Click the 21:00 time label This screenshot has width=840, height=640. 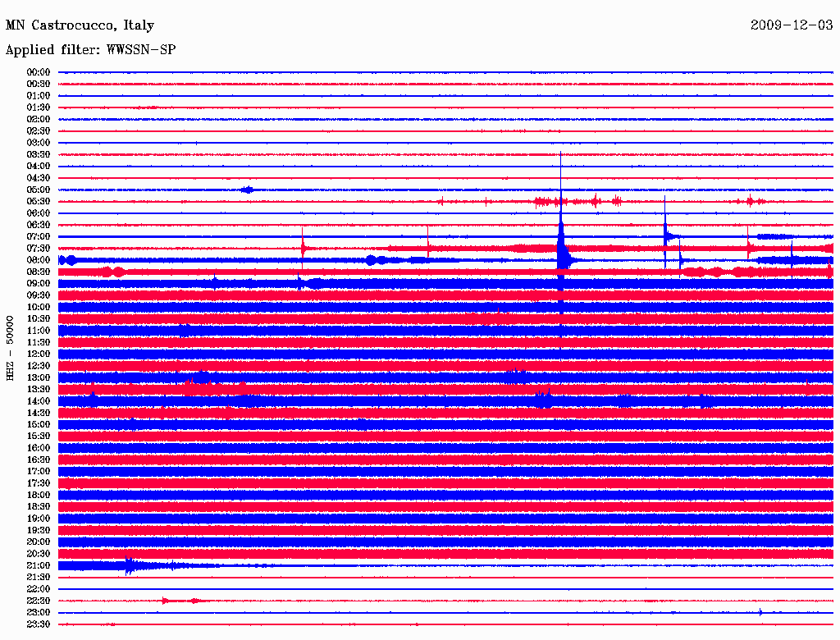pos(39,565)
